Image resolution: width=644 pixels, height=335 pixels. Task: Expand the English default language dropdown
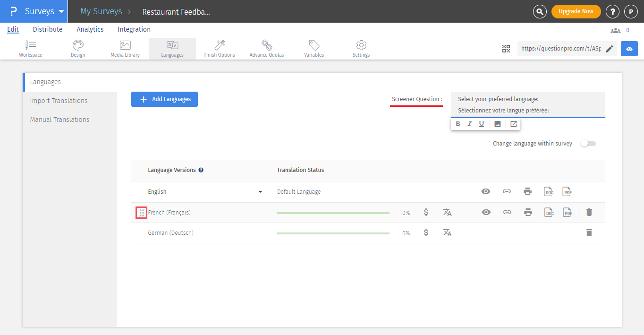pos(260,192)
